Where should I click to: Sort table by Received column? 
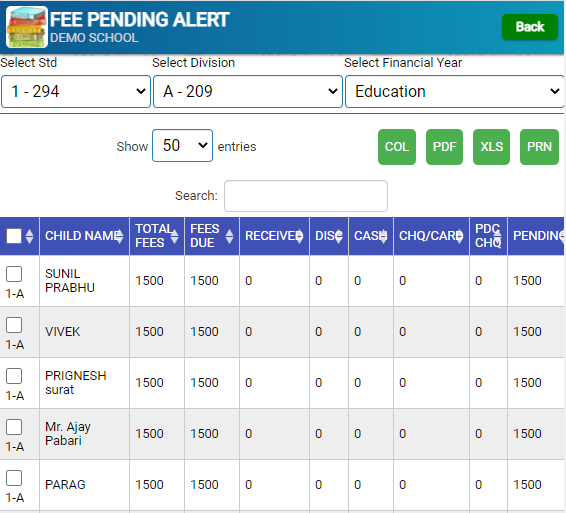pos(274,236)
